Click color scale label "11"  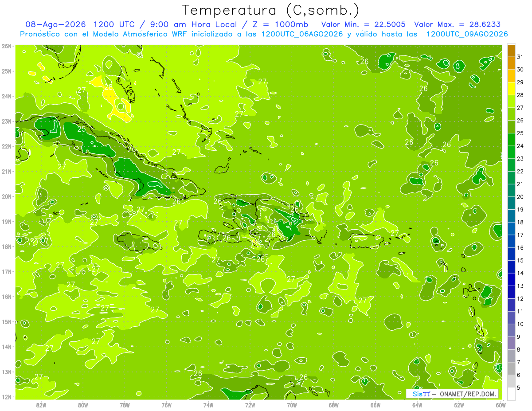click(520, 311)
